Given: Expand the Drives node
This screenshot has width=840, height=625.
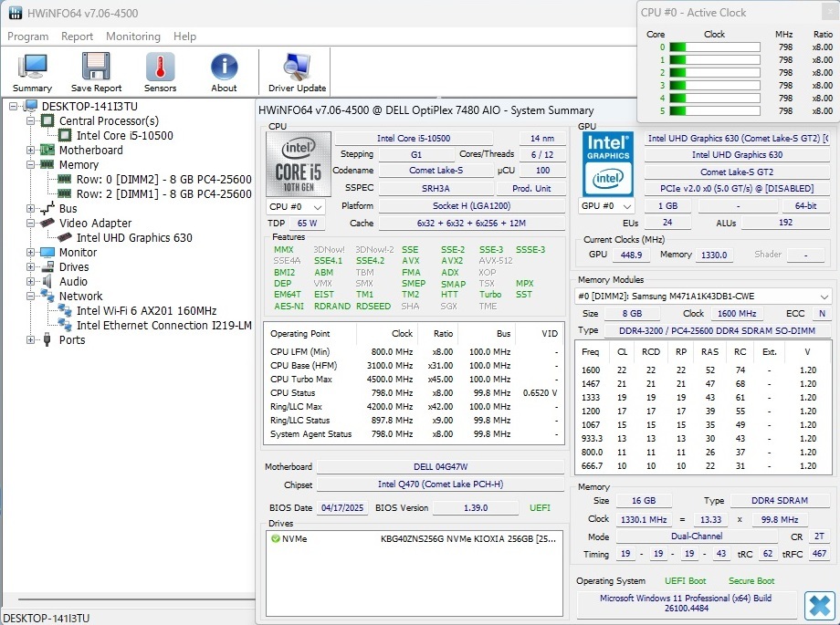Looking at the screenshot, I should [30, 266].
